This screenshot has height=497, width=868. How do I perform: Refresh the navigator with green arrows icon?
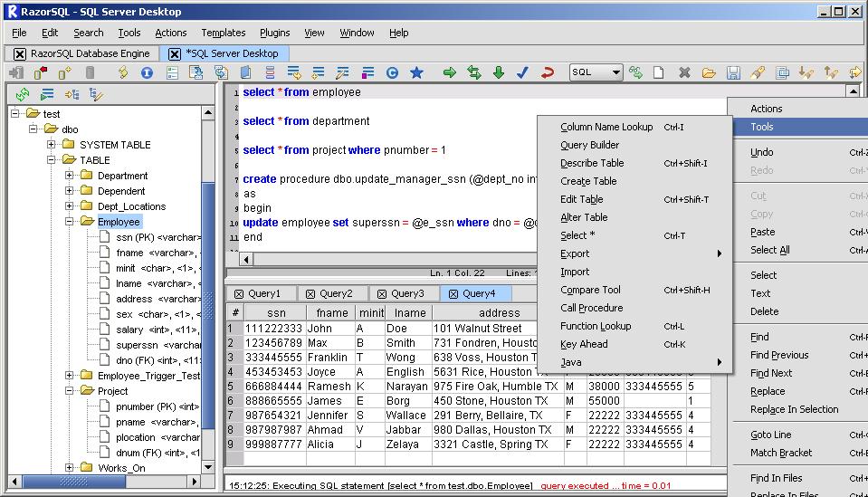coord(22,95)
